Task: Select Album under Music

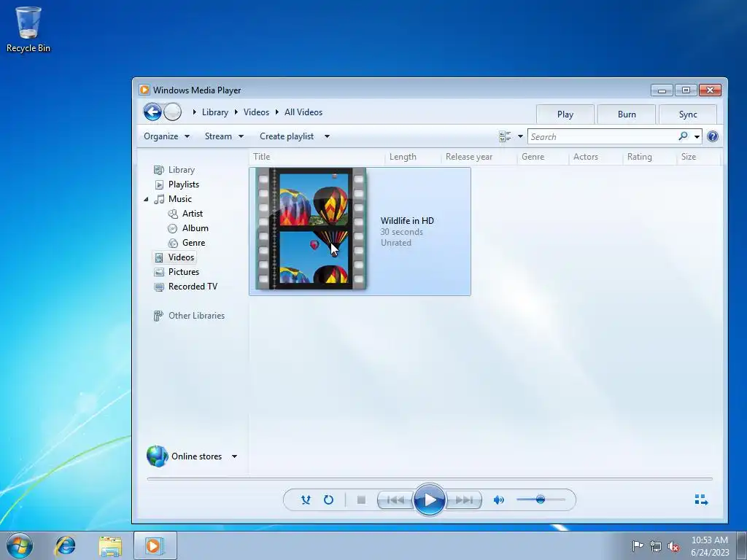Action: (x=196, y=228)
